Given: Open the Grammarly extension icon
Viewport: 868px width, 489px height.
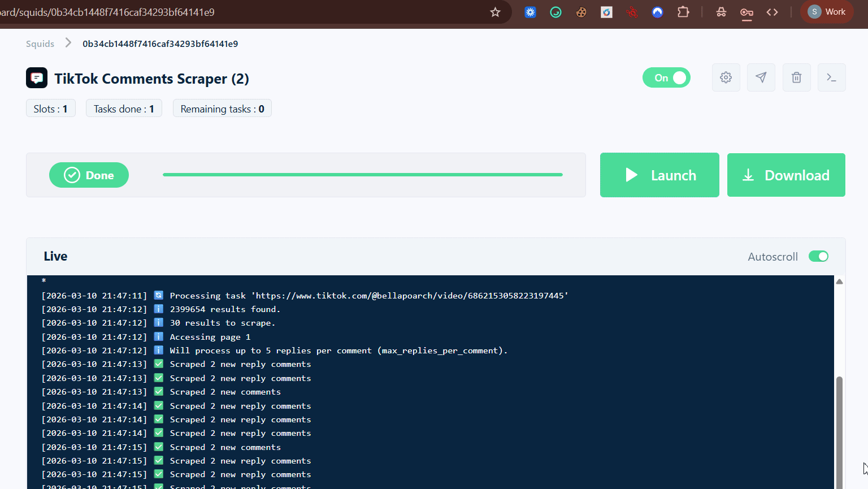Looking at the screenshot, I should [x=555, y=11].
